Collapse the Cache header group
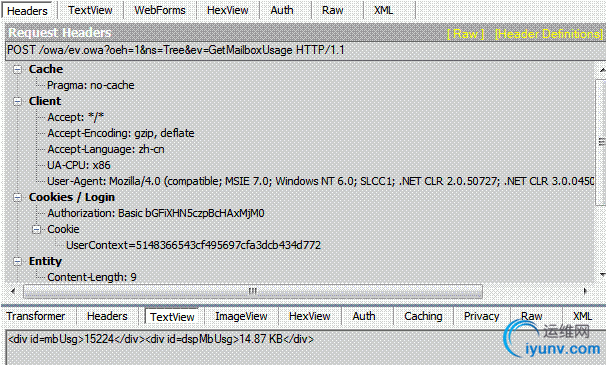Image resolution: width=606 pixels, height=365 pixels. pyautogui.click(x=17, y=69)
